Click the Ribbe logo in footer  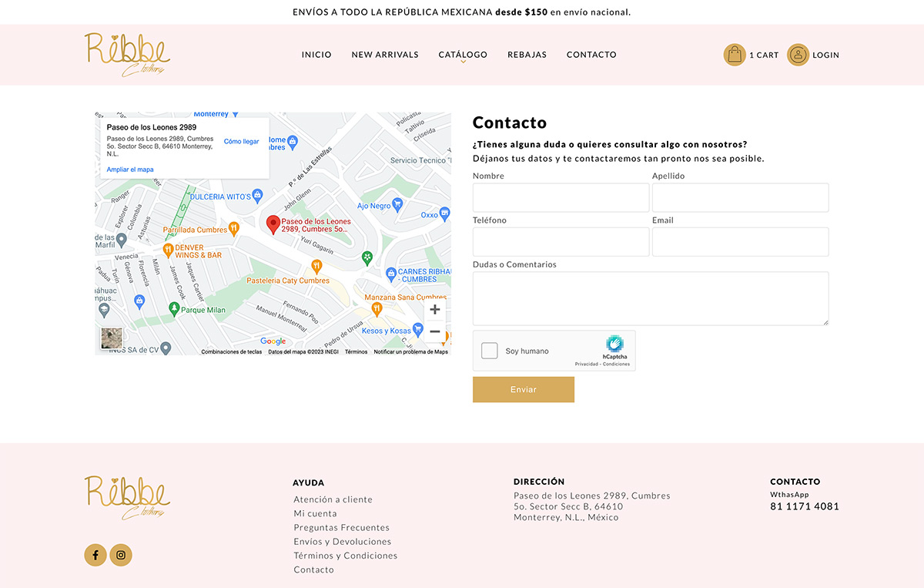click(127, 497)
